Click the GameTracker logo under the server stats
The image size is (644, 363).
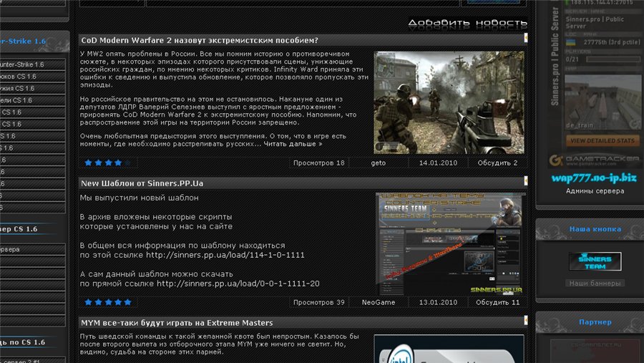click(x=594, y=160)
